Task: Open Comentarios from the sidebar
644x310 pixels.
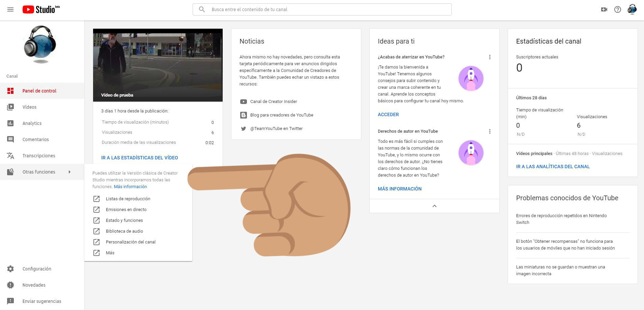Action: click(x=35, y=139)
